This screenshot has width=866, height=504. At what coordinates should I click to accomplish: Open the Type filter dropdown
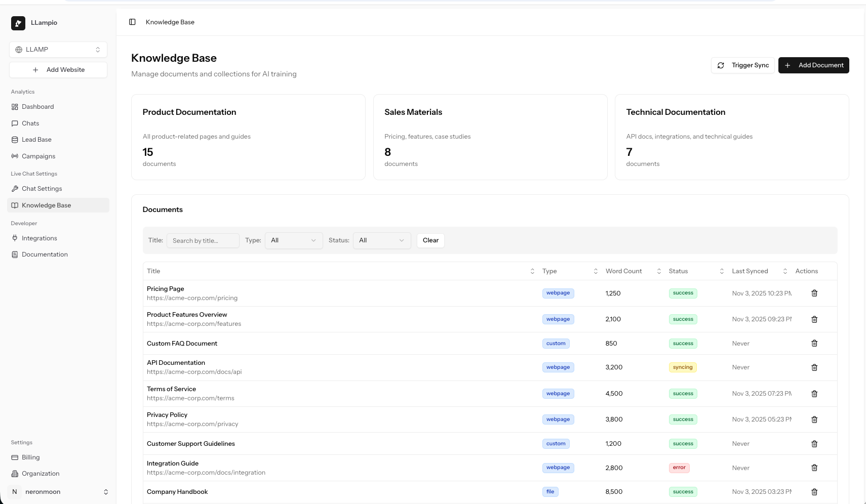(293, 240)
